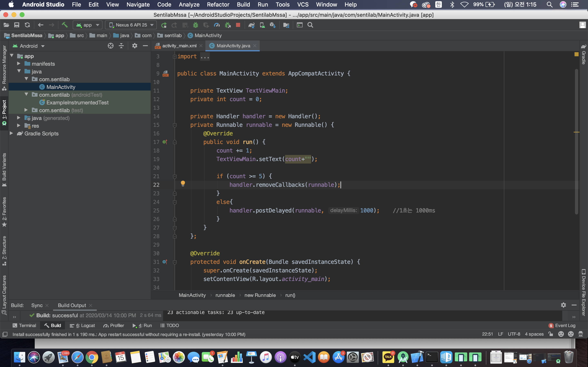This screenshot has height=367, width=588.
Task: Click the Debug app bug icon
Action: click(x=195, y=25)
